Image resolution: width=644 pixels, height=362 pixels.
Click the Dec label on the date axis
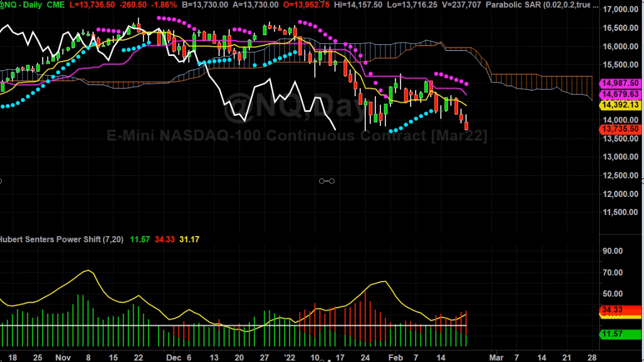click(x=174, y=358)
